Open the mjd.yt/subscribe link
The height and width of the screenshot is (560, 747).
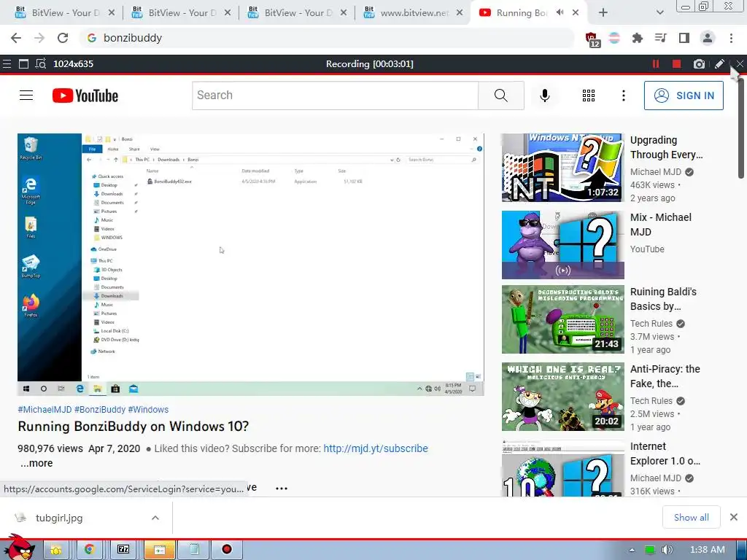tap(376, 448)
